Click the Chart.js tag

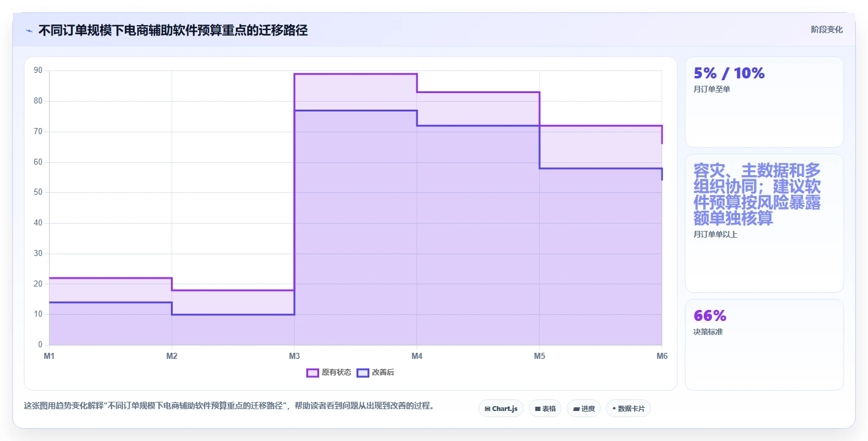[x=500, y=409]
